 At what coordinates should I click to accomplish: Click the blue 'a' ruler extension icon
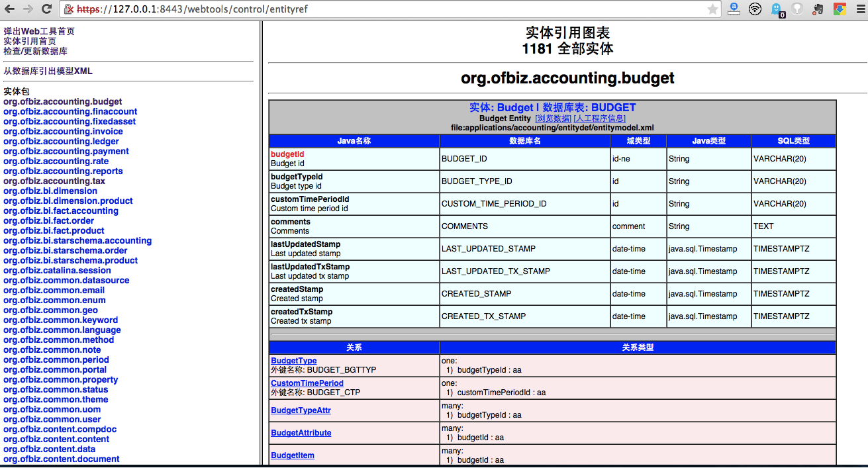coord(734,9)
